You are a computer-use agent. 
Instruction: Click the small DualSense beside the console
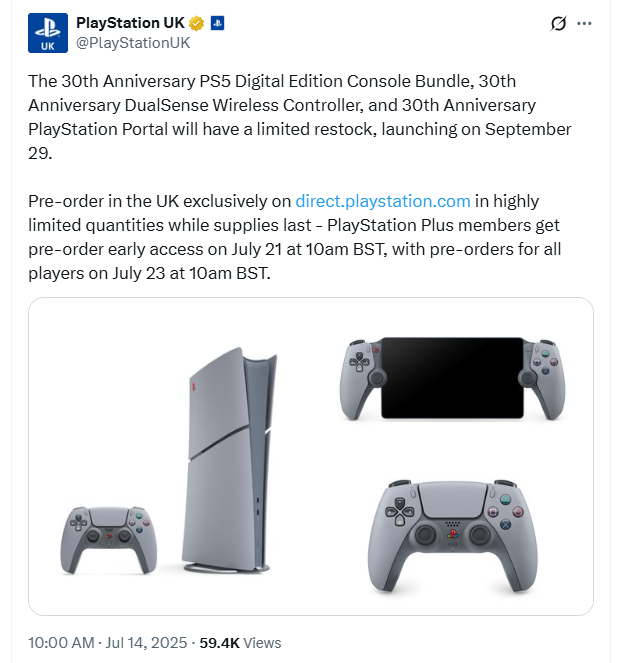click(109, 540)
